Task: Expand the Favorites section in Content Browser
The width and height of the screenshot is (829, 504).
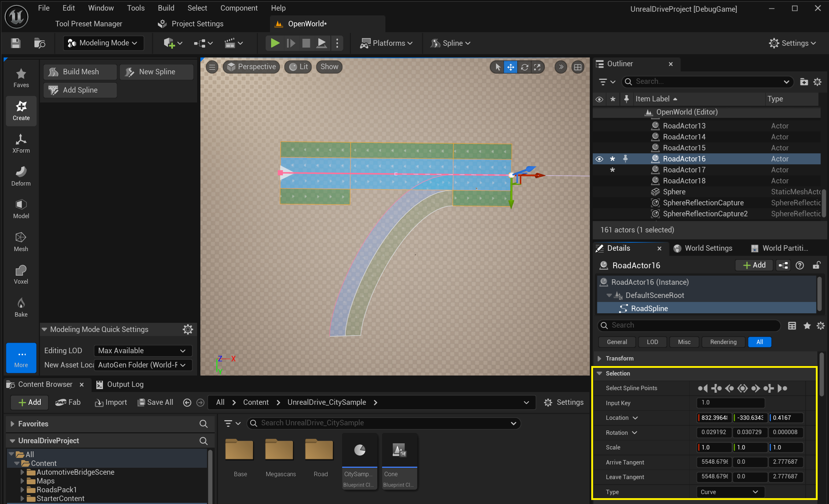Action: click(12, 424)
